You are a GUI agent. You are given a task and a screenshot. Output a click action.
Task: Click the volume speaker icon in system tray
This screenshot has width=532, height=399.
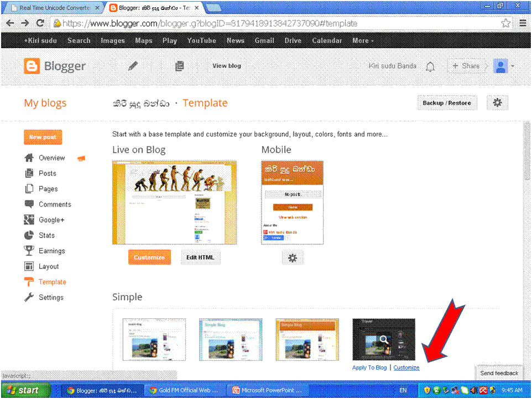473,390
